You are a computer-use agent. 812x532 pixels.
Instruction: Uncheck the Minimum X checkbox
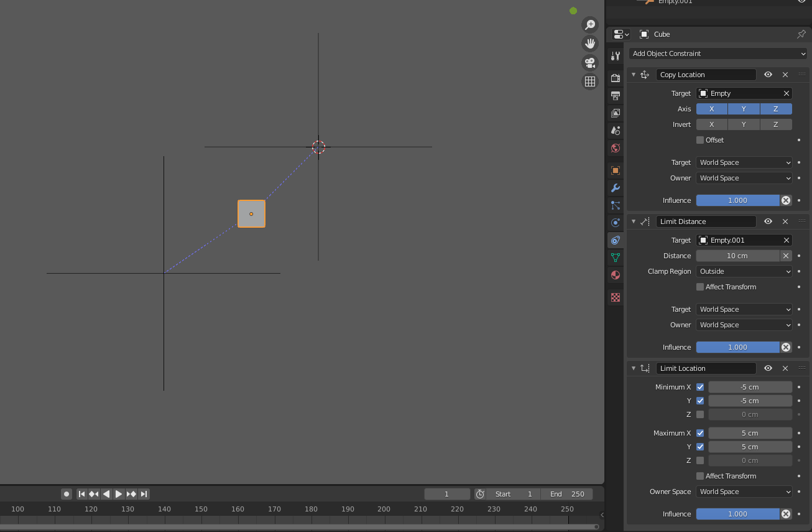[700, 387]
